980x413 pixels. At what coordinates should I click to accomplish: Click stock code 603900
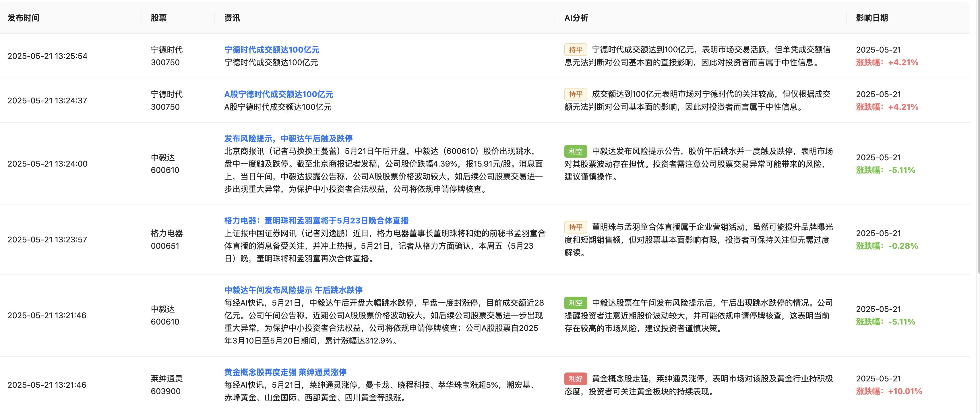[166, 391]
